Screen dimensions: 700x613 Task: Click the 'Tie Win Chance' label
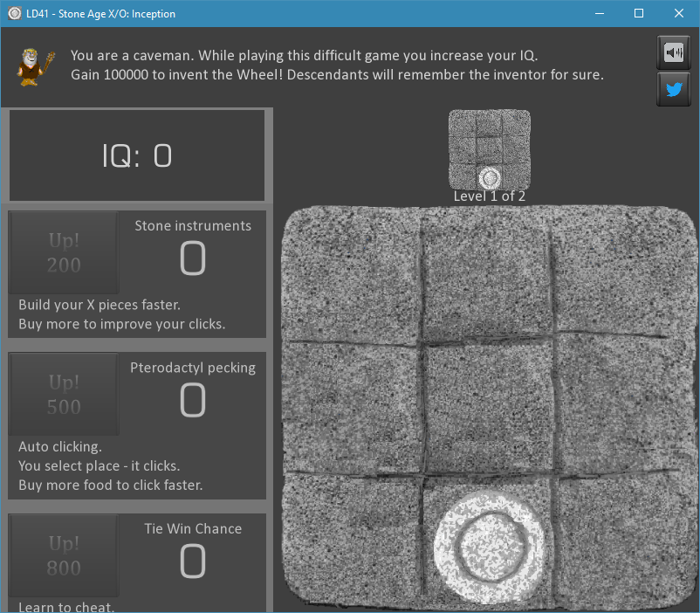(193, 528)
